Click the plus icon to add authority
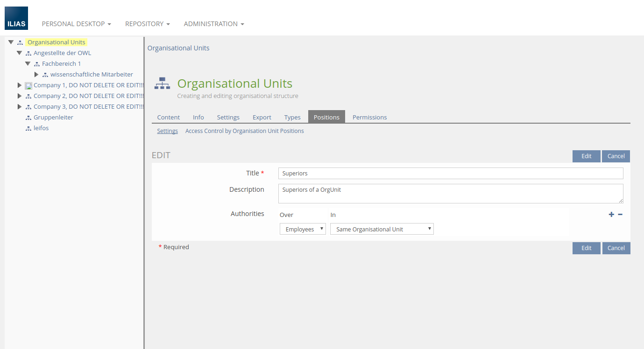644x349 pixels. (611, 215)
